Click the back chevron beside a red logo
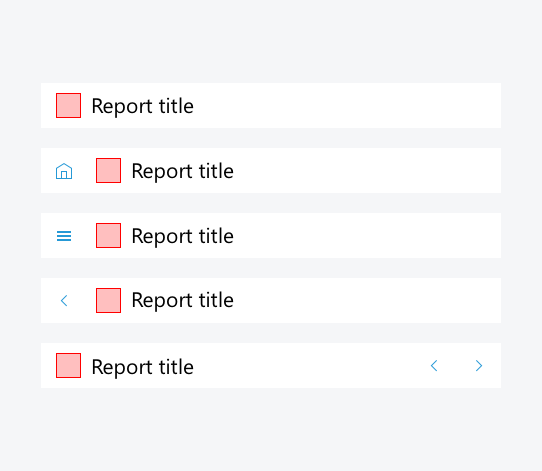 [64, 300]
